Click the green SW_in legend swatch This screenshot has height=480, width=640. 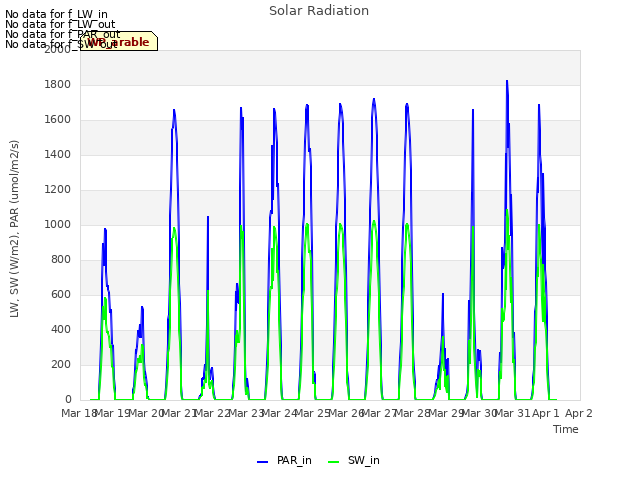(333, 462)
